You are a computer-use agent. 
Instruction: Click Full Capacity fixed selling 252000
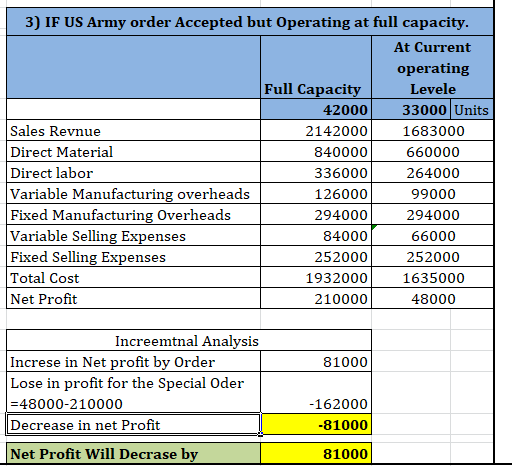click(x=316, y=256)
